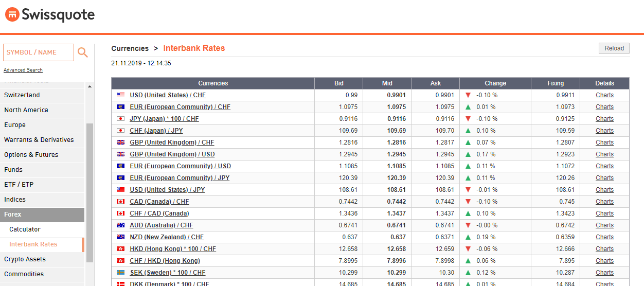Click the flag icon beside USD / CHF
The height and width of the screenshot is (286, 644).
[120, 95]
